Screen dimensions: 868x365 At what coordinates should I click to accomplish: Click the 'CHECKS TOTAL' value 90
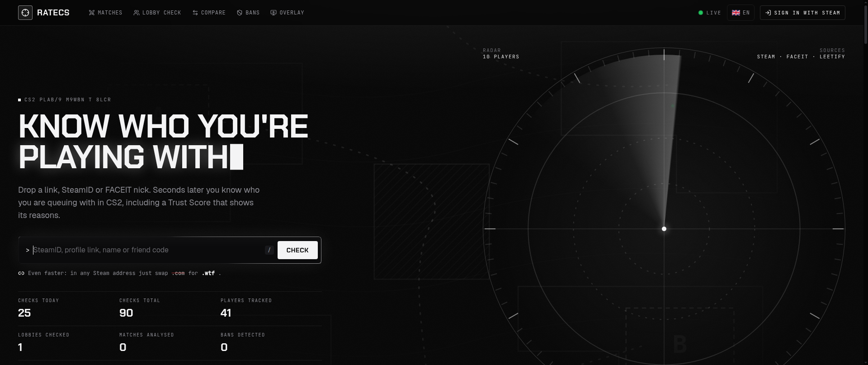pos(126,313)
